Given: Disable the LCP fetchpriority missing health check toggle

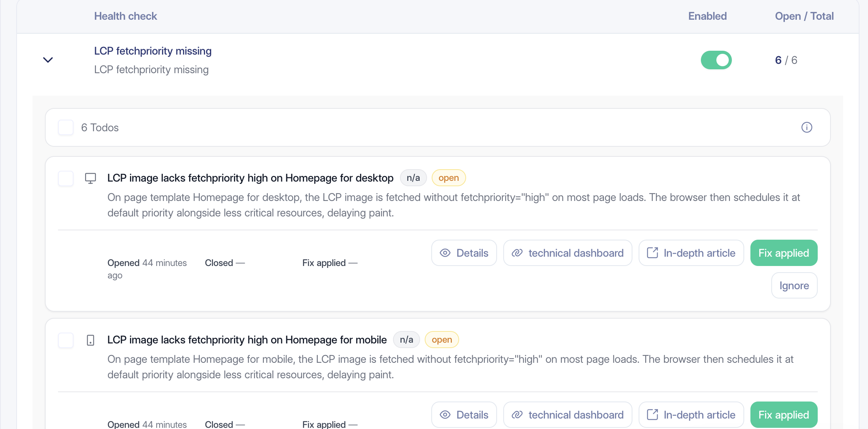Looking at the screenshot, I should pos(716,60).
